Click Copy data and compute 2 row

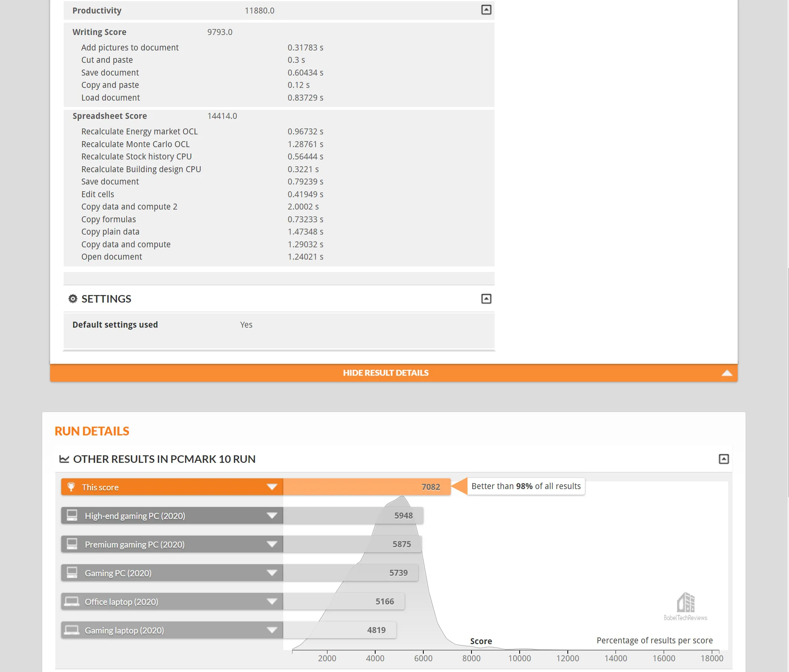coord(200,206)
